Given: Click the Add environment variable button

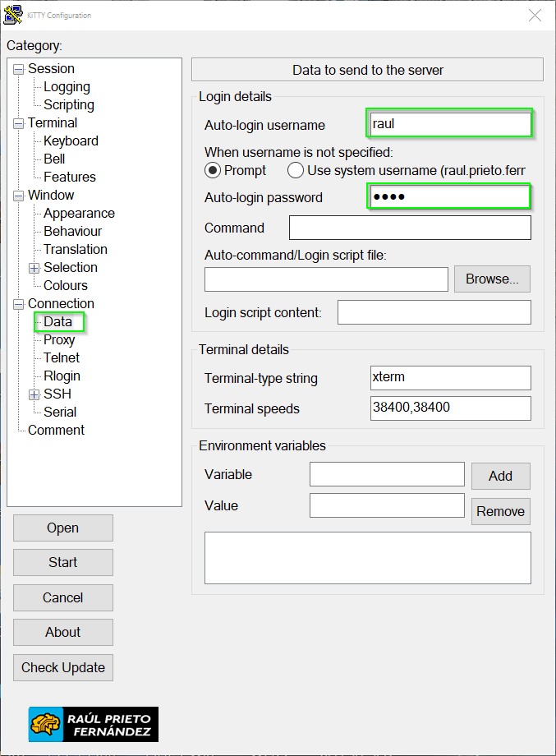Looking at the screenshot, I should click(500, 476).
